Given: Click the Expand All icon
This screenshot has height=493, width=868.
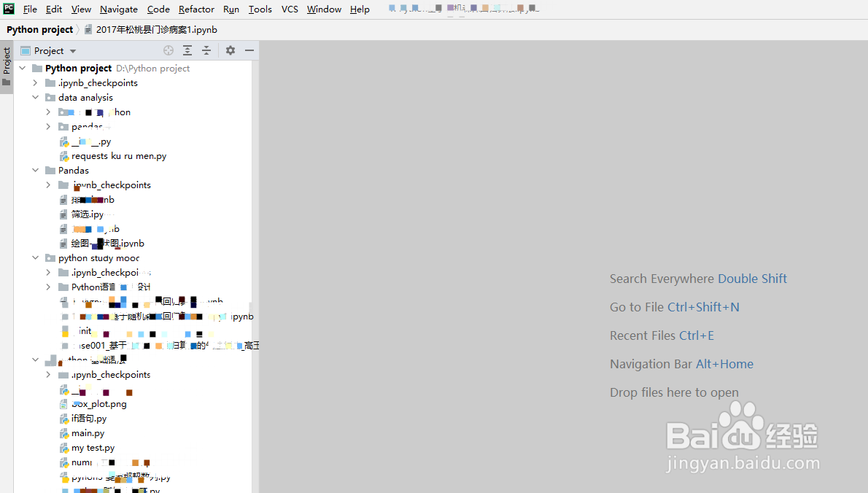Looking at the screenshot, I should tap(187, 50).
